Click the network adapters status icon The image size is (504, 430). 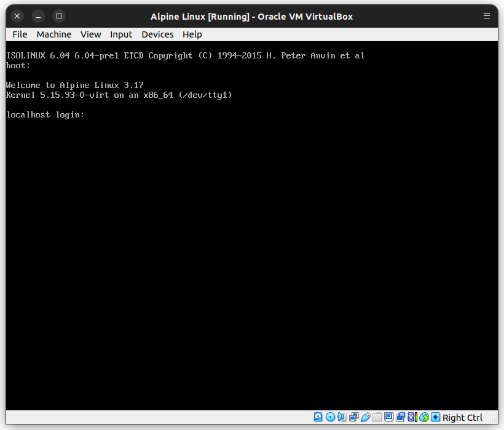354,417
